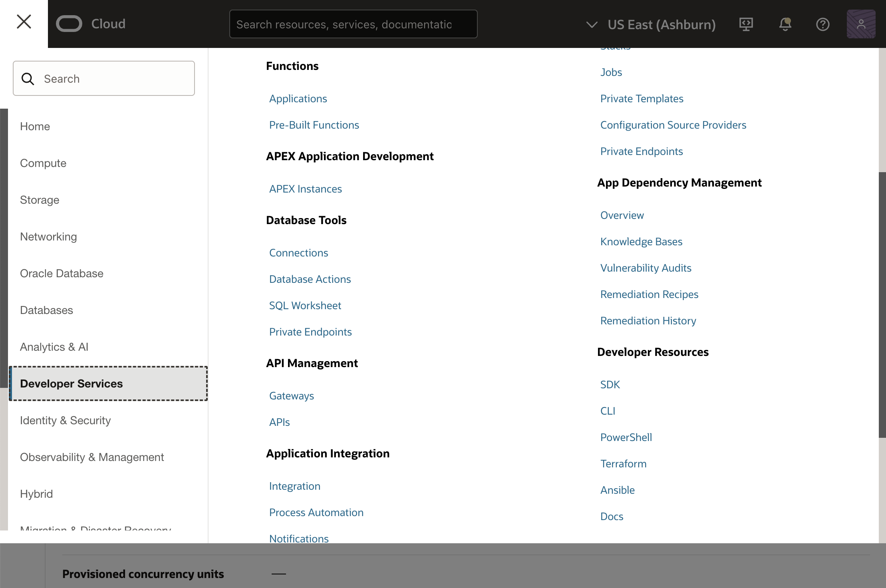Open Functions Applications link
Viewport: 886px width, 588px height.
point(298,99)
